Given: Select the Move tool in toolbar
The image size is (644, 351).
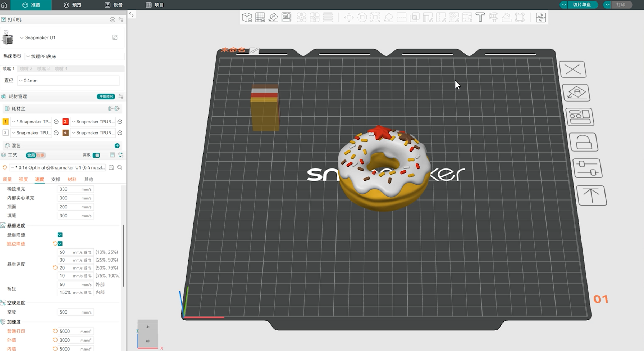Looking at the screenshot, I should point(349,17).
